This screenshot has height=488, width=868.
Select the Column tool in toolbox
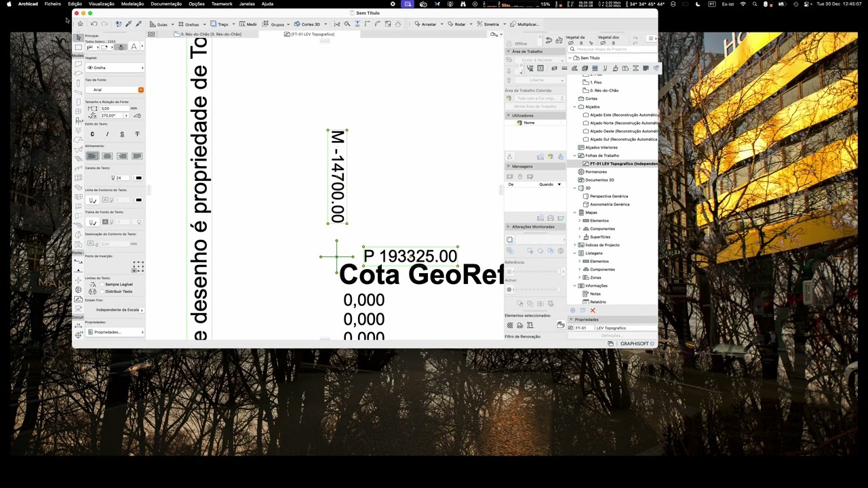[x=79, y=83]
